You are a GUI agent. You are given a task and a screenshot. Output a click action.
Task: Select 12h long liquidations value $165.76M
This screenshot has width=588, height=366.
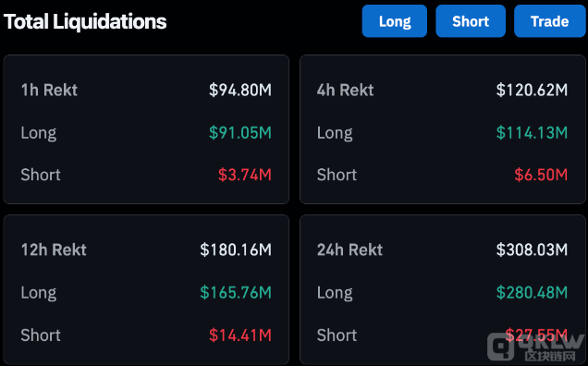coord(236,292)
